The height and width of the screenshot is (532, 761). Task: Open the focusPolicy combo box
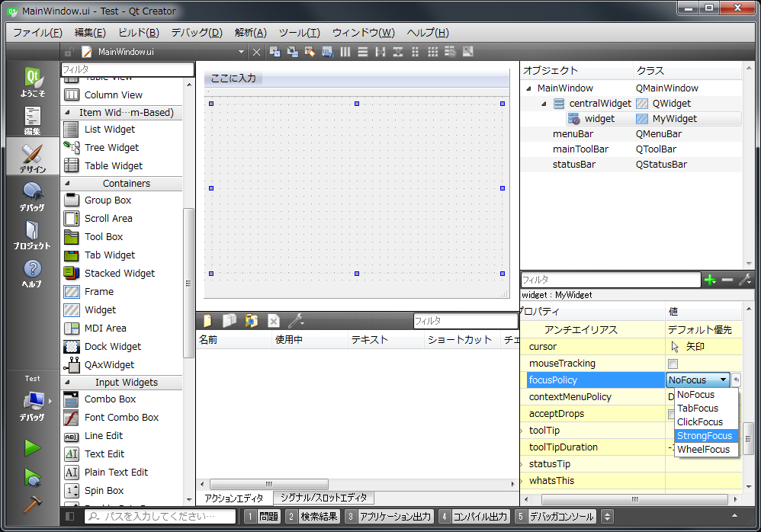[x=698, y=380]
